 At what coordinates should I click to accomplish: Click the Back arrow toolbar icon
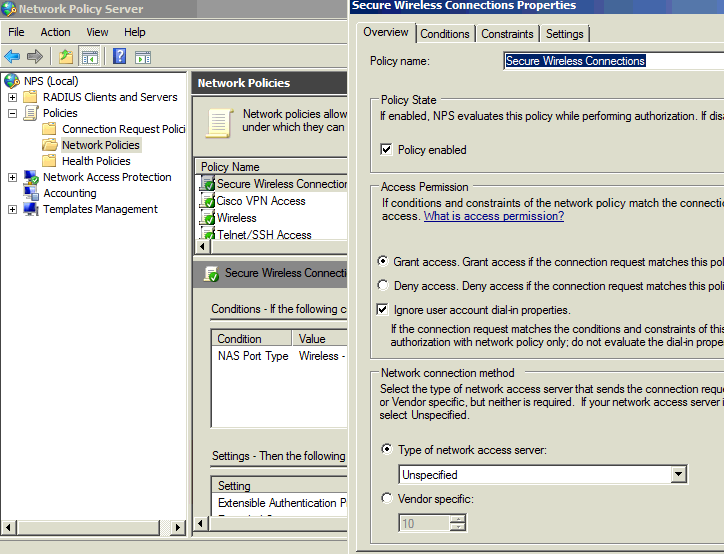[x=12, y=57]
